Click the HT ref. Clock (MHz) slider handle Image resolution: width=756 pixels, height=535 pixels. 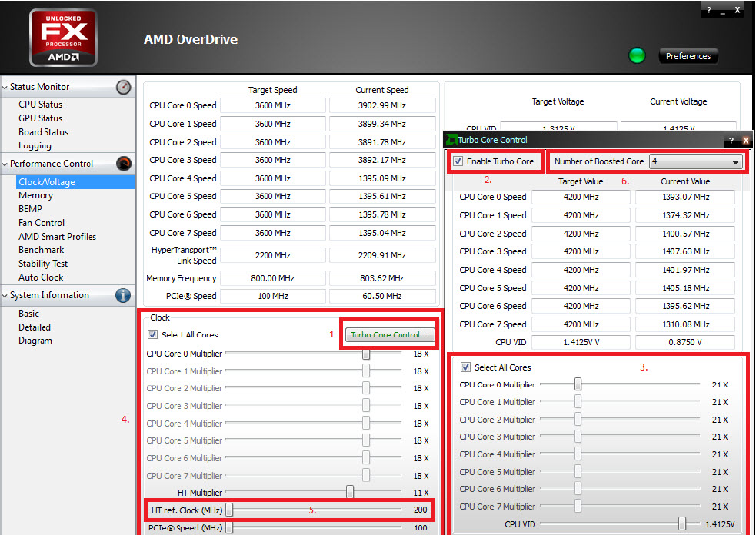tap(229, 510)
